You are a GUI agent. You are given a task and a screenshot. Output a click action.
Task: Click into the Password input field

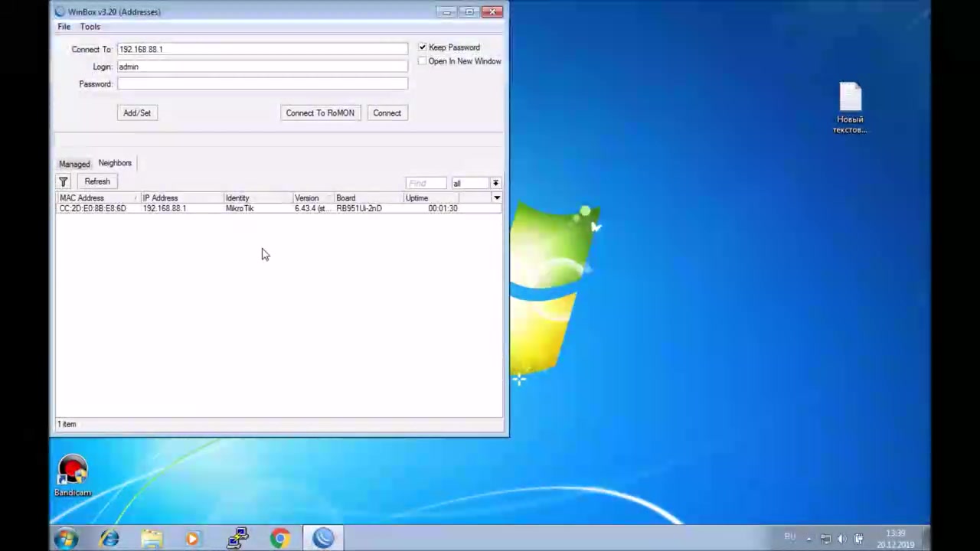262,84
